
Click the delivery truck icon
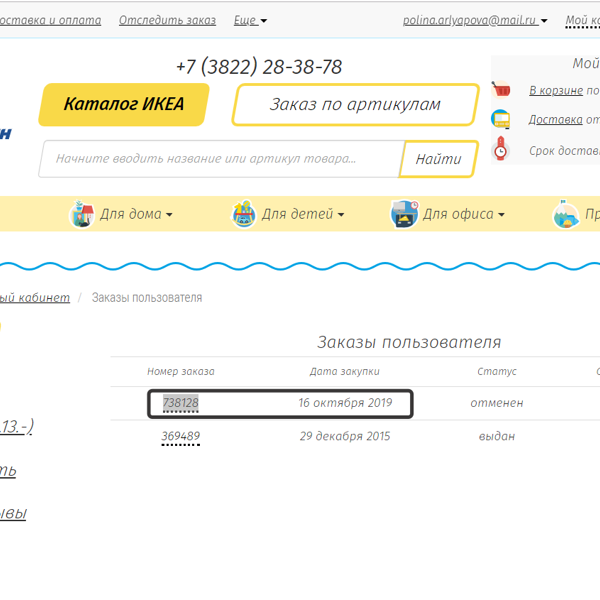[x=501, y=120]
